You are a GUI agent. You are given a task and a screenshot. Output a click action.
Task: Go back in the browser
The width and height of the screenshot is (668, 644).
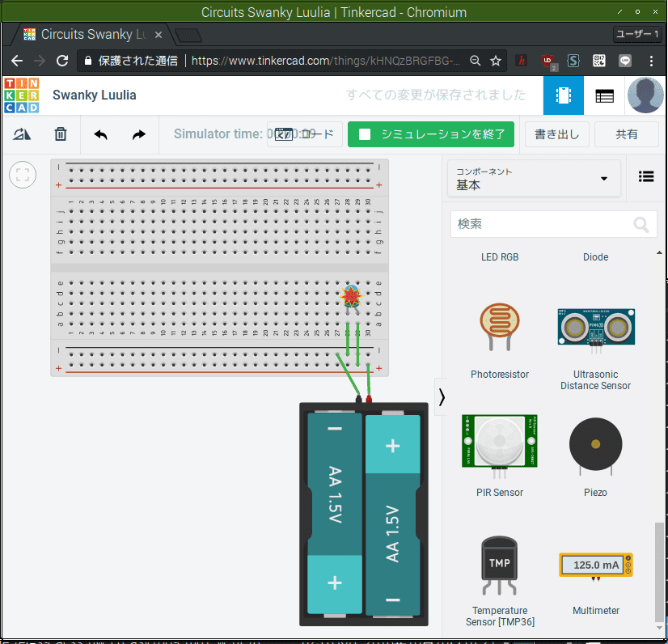click(x=17, y=61)
